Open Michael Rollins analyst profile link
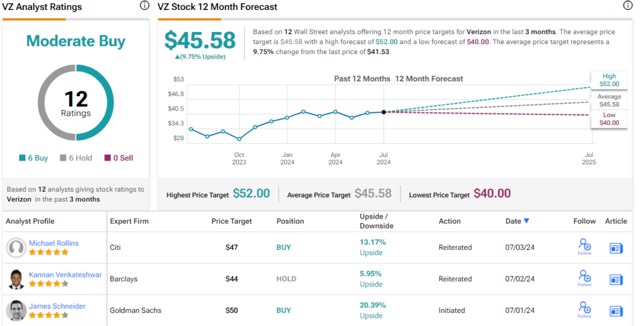This screenshot has width=644, height=326. pos(53,243)
